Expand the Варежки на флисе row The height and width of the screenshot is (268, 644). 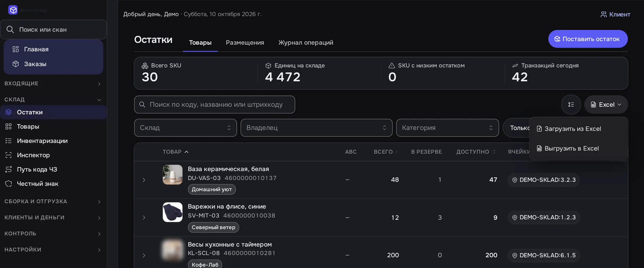[x=144, y=218]
